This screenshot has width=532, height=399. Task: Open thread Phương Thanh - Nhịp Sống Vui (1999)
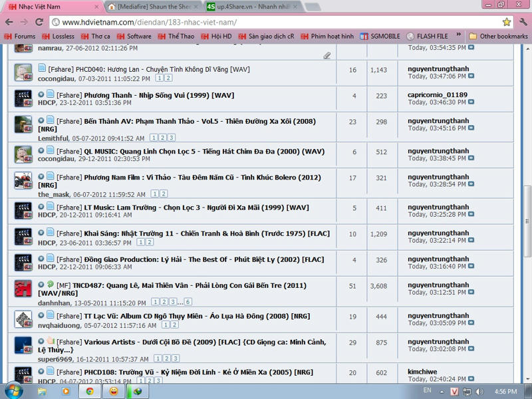(159, 95)
